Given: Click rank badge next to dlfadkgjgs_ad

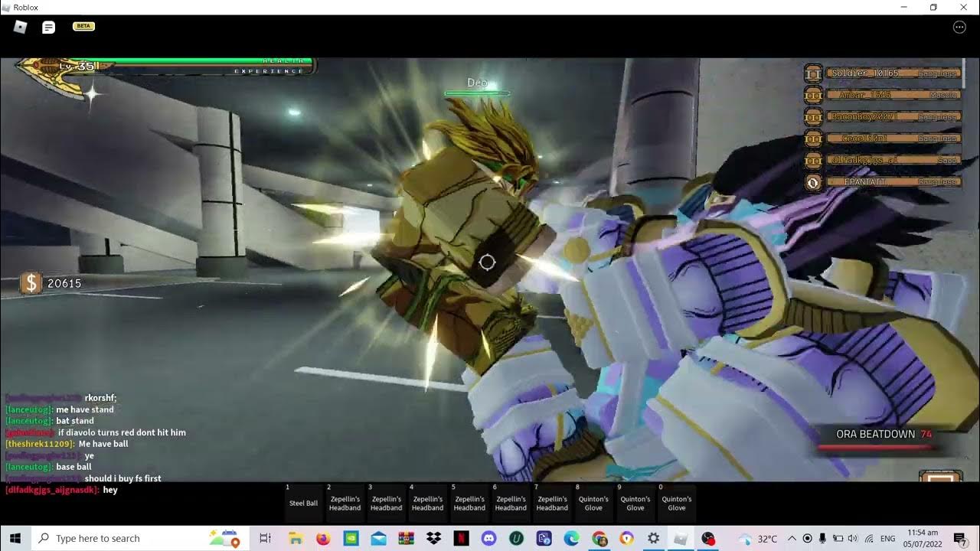Looking at the screenshot, I should pyautogui.click(x=813, y=160).
